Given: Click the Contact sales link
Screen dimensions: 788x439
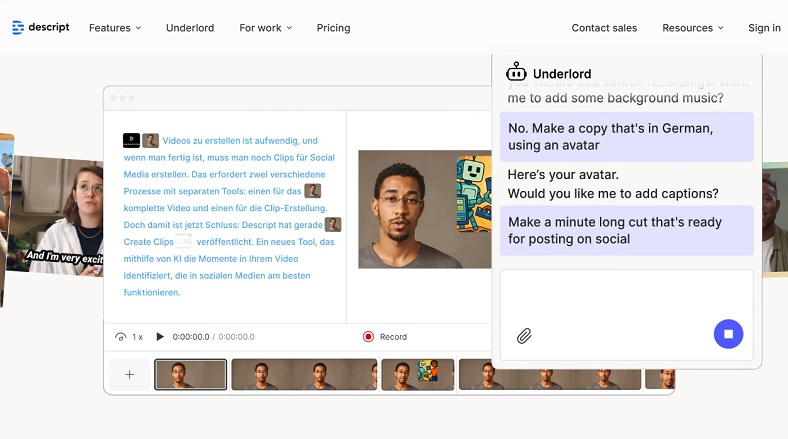Looking at the screenshot, I should click(x=604, y=28).
